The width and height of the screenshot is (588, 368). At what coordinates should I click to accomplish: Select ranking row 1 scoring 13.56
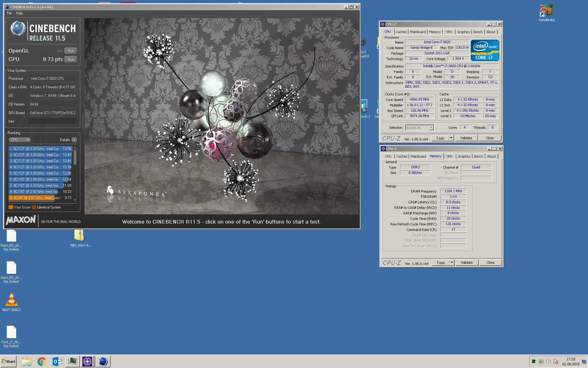[40, 149]
